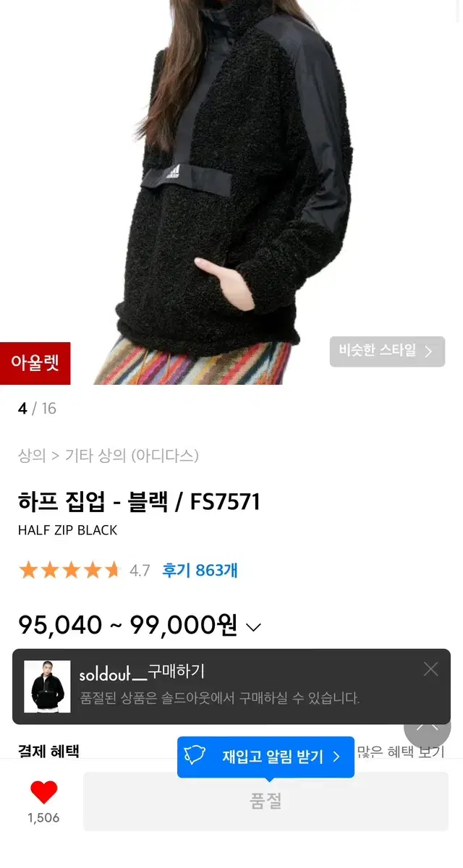Image resolution: width=463 pixels, height=868 pixels.
Task: Select the 기타 상의 (아디다스) breadcrumb
Action: [x=132, y=456]
